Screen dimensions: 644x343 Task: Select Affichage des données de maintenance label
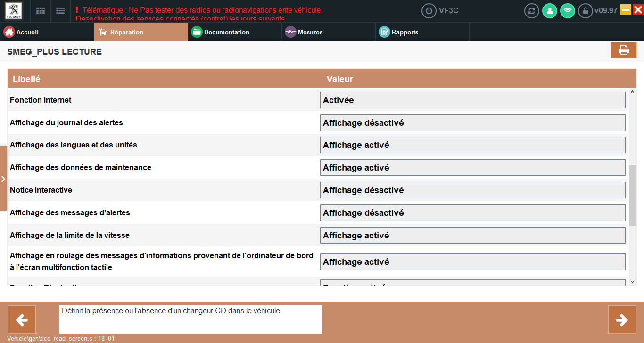pyautogui.click(x=81, y=168)
